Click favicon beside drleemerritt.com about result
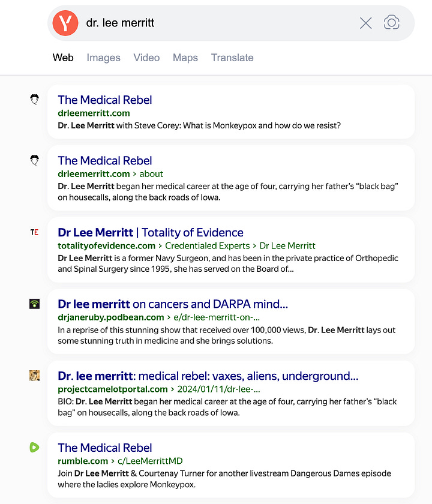This screenshot has height=504, width=432. [34, 160]
